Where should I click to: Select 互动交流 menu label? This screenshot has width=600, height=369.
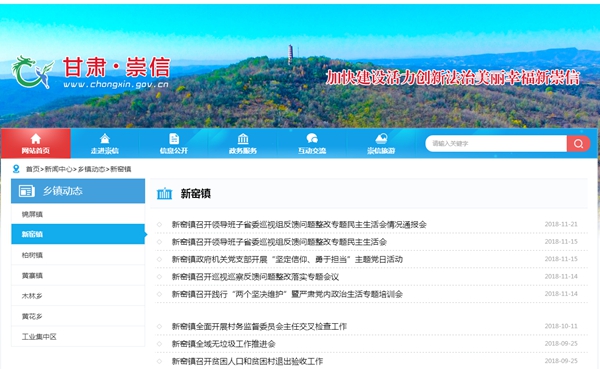tap(312, 150)
